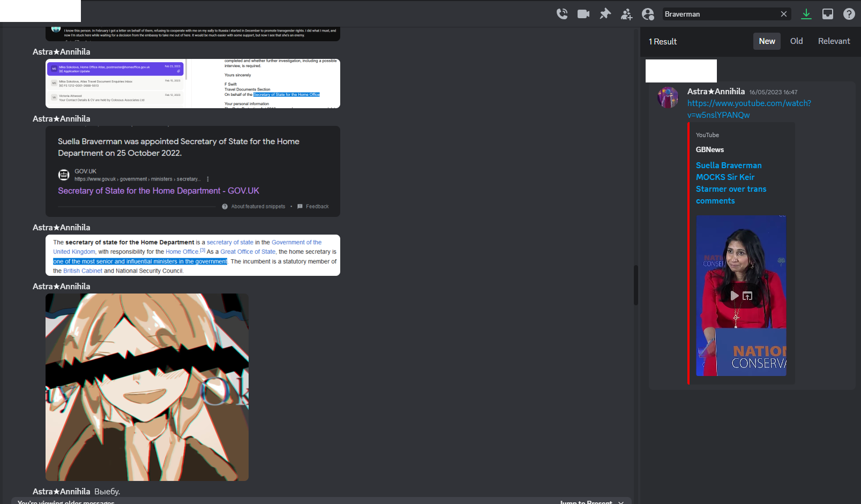861x504 pixels.
Task: Click Astra★Annihila name above the email screenshot
Action: (62, 52)
